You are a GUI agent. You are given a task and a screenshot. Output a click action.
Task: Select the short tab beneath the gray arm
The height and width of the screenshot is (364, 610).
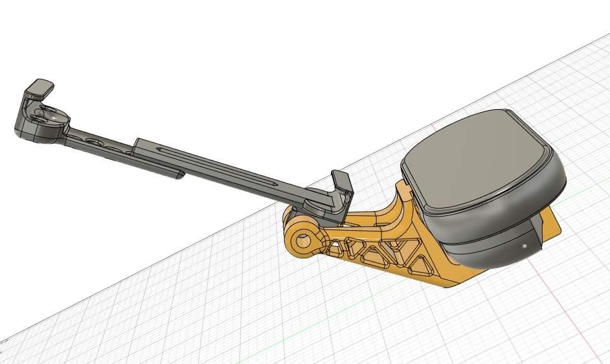click(163, 171)
